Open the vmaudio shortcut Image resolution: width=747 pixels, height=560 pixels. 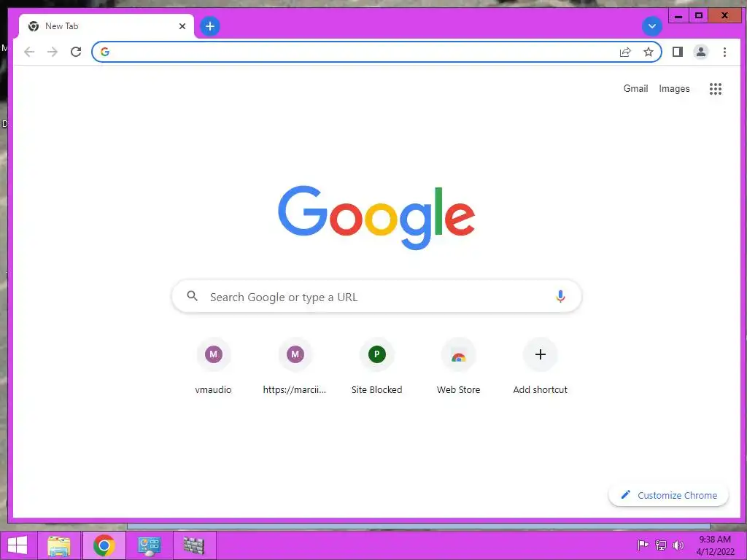click(x=214, y=367)
